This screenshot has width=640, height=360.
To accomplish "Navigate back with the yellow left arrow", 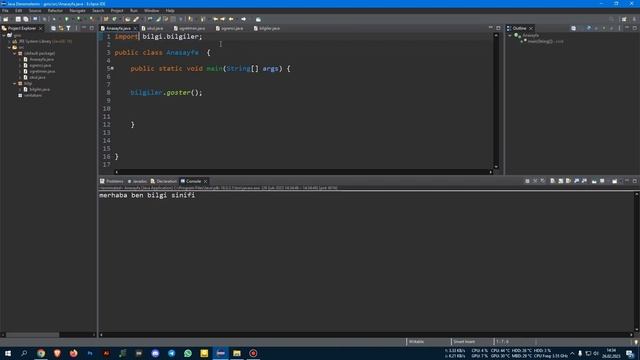I will [x=231, y=19].
